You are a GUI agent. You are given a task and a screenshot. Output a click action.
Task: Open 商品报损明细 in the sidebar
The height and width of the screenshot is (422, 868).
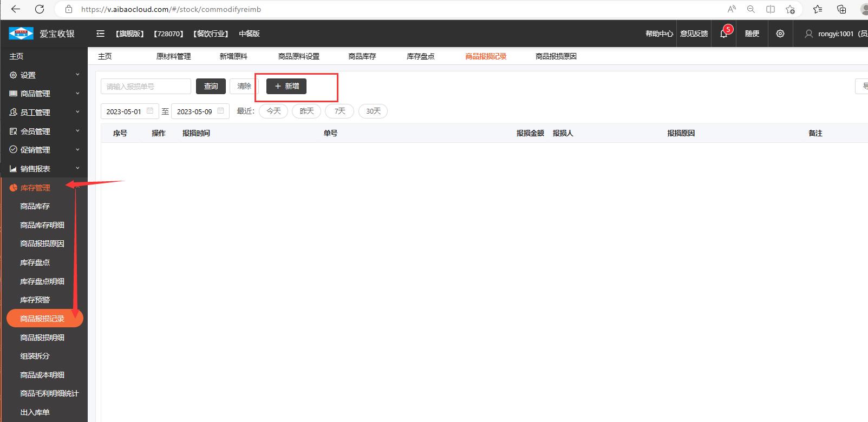pyautogui.click(x=42, y=338)
